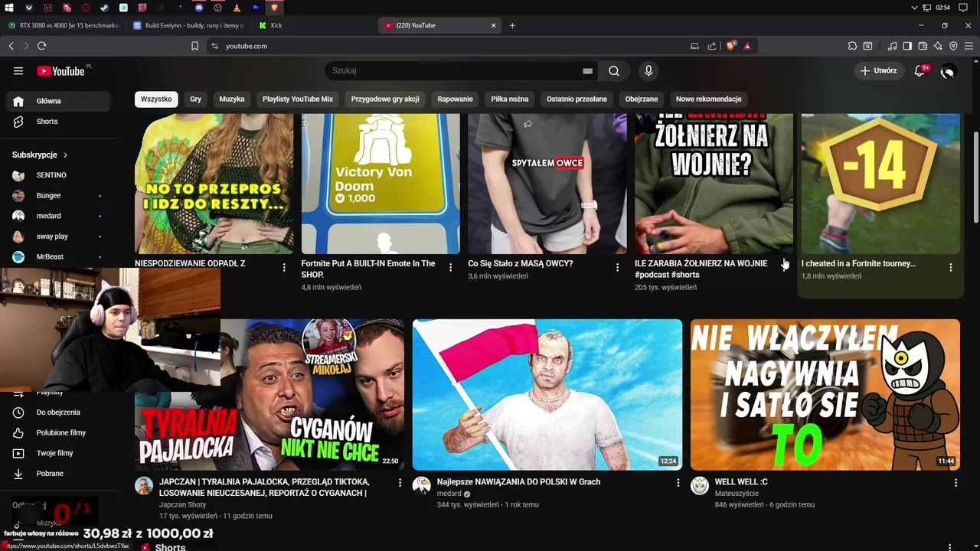Open Pobrane downloads in the sidebar
Image resolution: width=980 pixels, height=551 pixels.
pyautogui.click(x=58, y=474)
